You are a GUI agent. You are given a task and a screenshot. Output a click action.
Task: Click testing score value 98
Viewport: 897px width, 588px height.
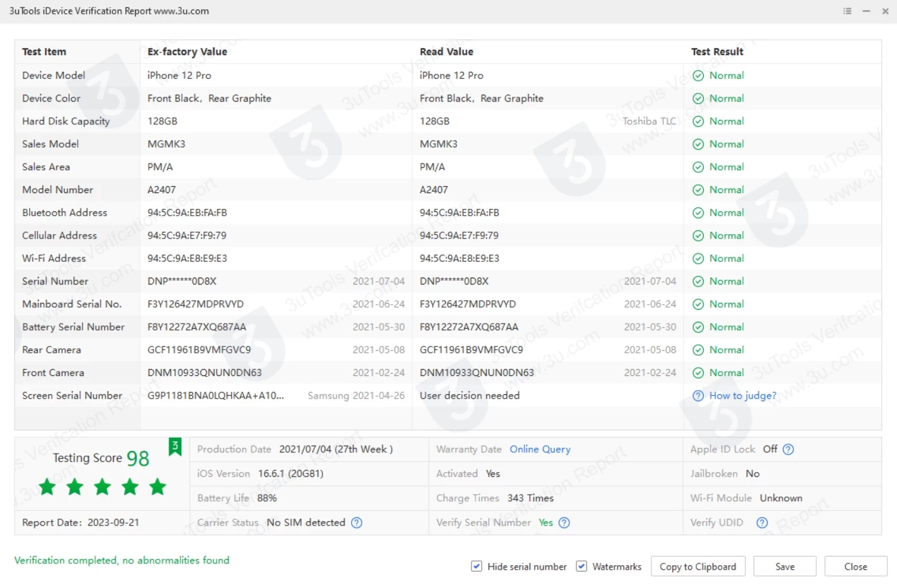[138, 459]
